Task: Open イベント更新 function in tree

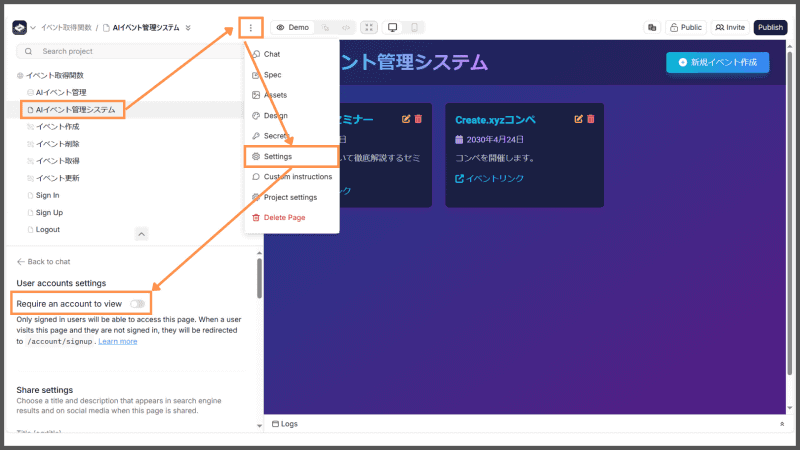Action: [x=57, y=178]
